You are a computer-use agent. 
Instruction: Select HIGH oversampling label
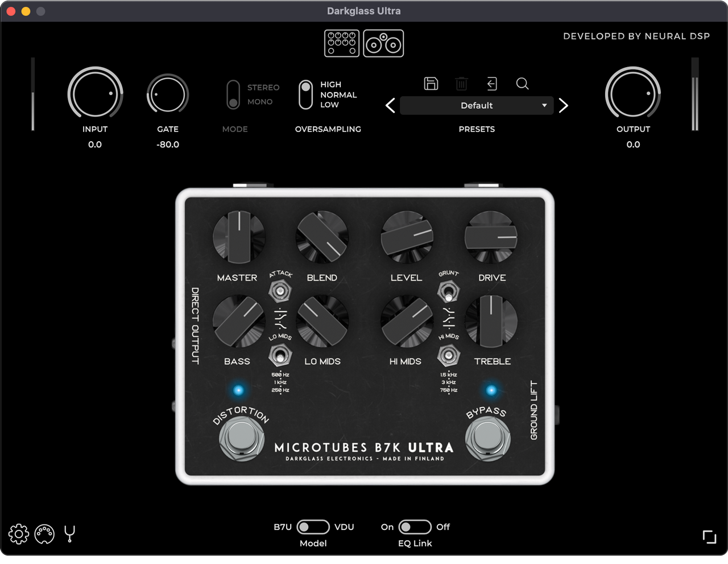(330, 84)
